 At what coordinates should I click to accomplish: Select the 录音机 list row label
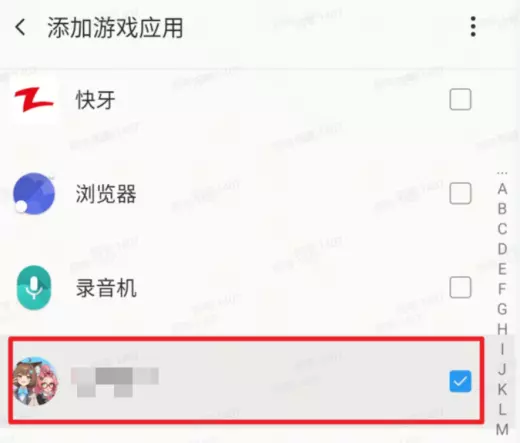tap(106, 288)
